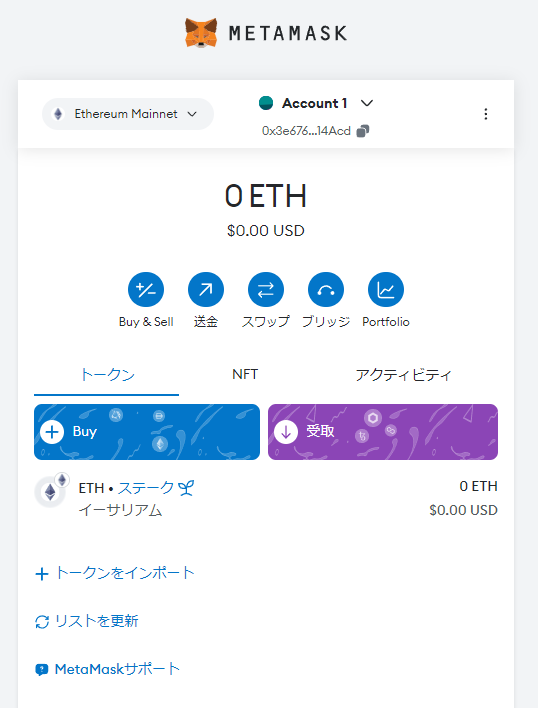
Task: Copy the account address with the copy icon
Action: coord(363,131)
